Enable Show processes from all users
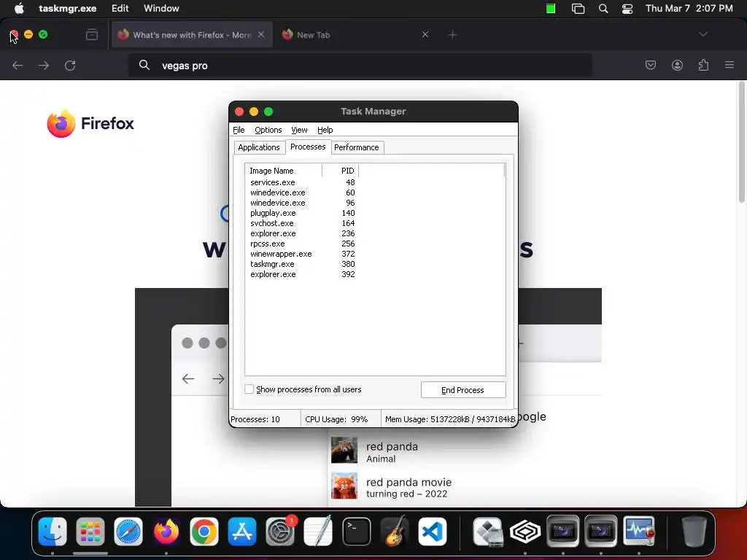This screenshot has height=560, width=747. click(x=249, y=389)
